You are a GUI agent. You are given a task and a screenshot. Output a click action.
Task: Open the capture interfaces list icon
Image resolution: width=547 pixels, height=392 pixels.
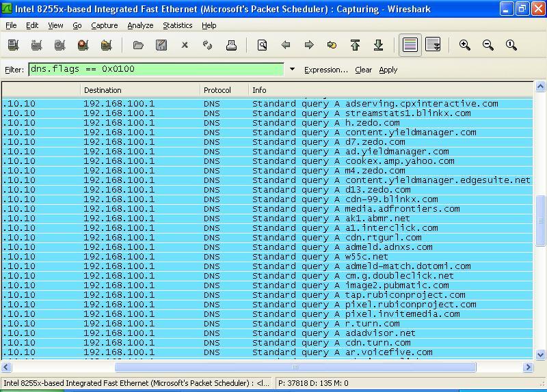[13, 45]
